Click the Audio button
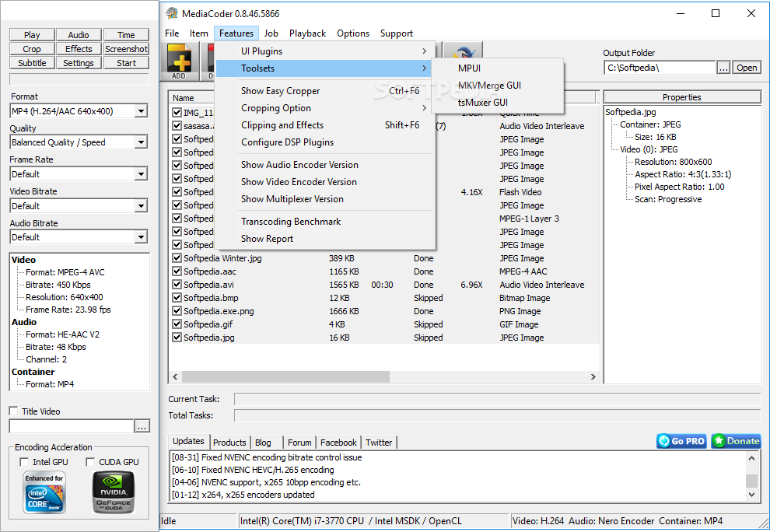Image resolution: width=770 pixels, height=532 pixels. [79, 35]
